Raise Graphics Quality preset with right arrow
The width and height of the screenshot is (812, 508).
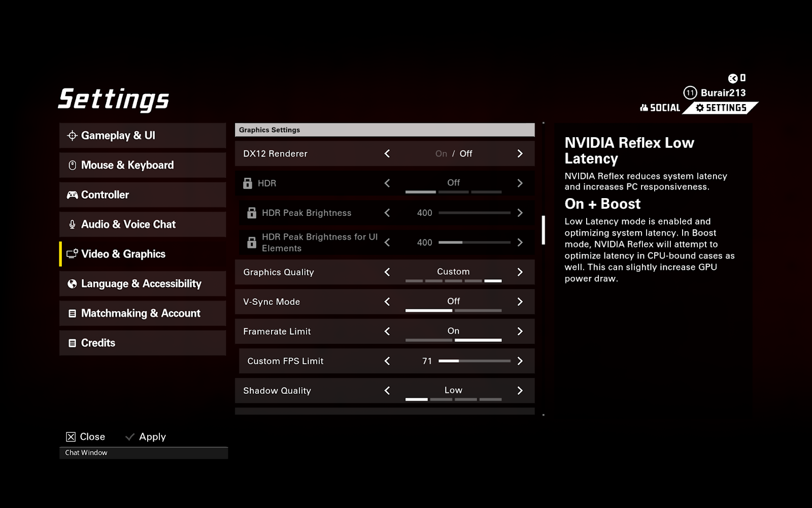tap(520, 272)
